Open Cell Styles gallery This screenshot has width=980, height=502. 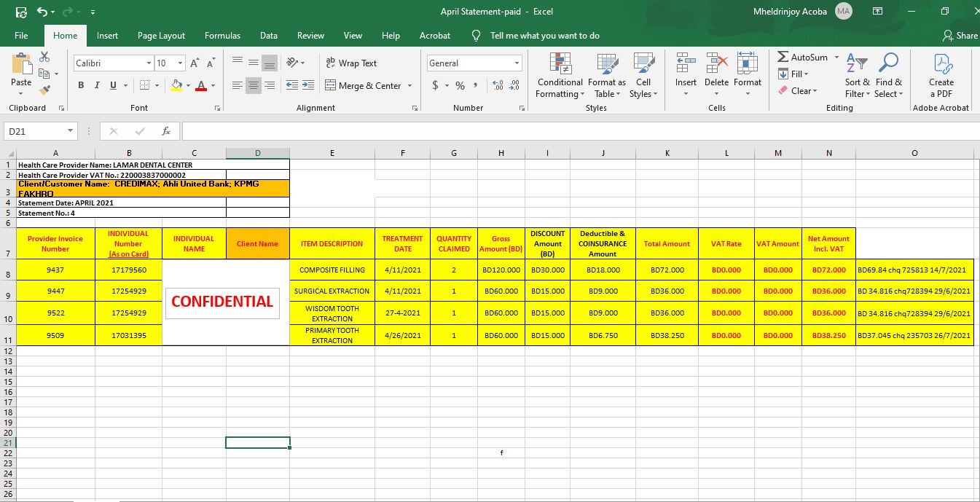[643, 75]
